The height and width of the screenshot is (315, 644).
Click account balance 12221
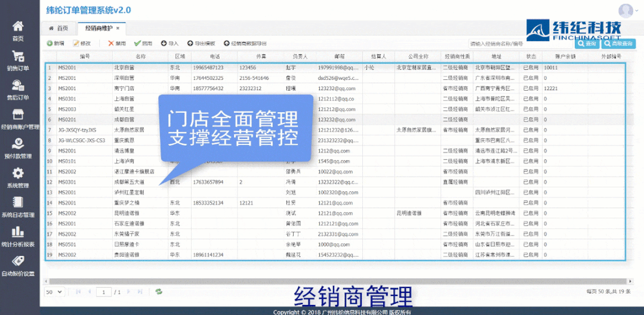point(551,88)
